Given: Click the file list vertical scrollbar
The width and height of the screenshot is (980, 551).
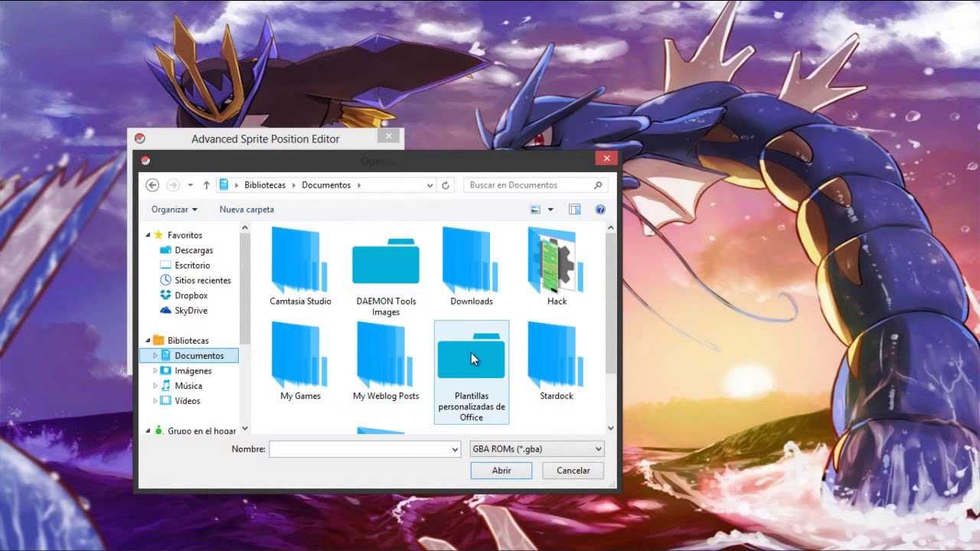Looking at the screenshot, I should 611,302.
